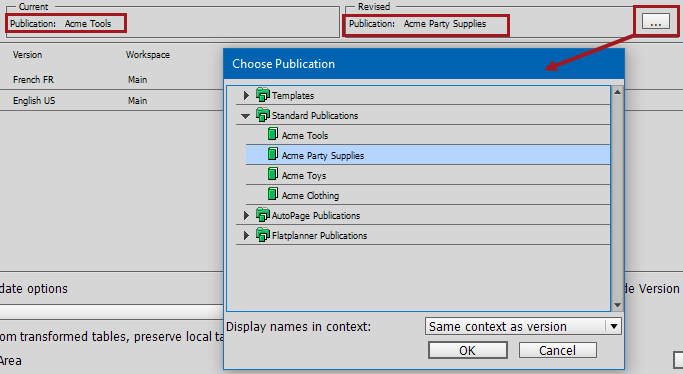Screen dimensions: 683x374
Task: Expand the Templates tree node
Action: click(246, 95)
